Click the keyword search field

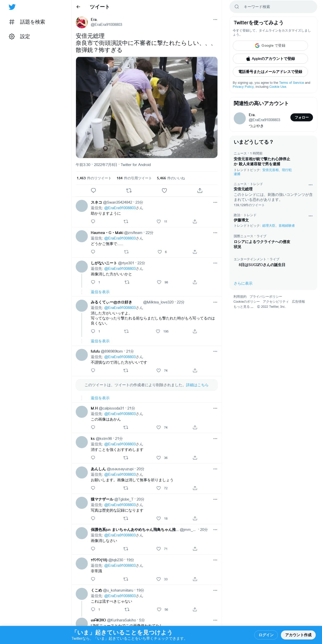click(273, 7)
